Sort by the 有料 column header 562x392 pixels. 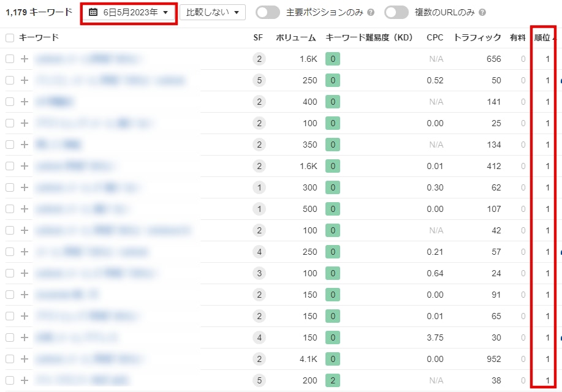[517, 37]
